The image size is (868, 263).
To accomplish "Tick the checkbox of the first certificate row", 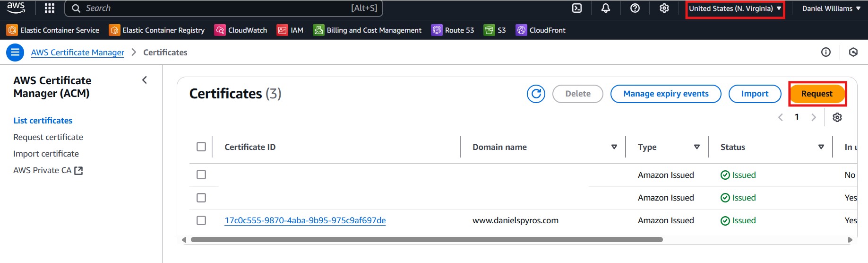I will 201,175.
